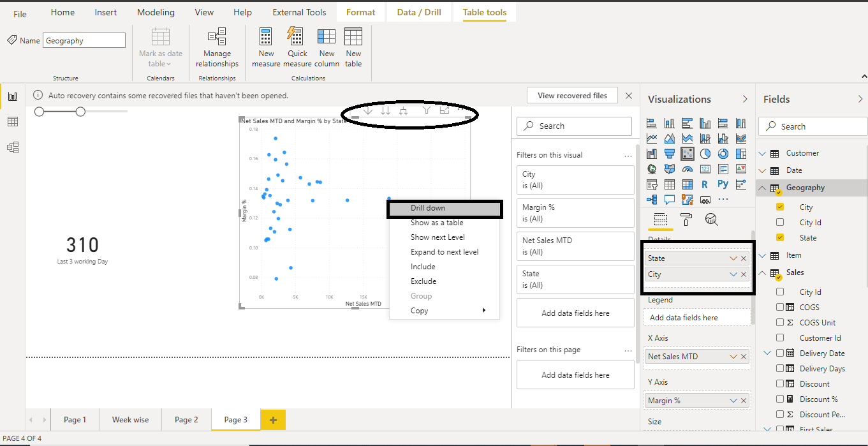Select the Scatter chart visualization
Viewport: 868px width, 446px height.
(x=688, y=154)
